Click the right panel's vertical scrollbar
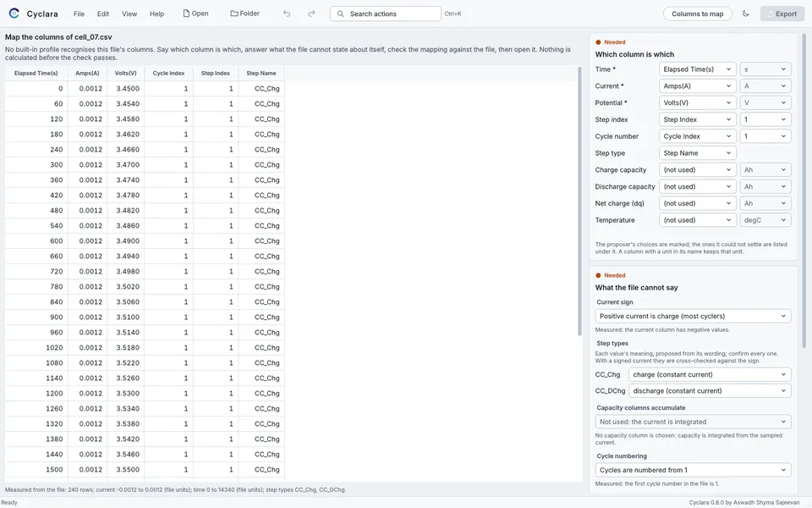The image size is (812, 508). click(x=804, y=192)
